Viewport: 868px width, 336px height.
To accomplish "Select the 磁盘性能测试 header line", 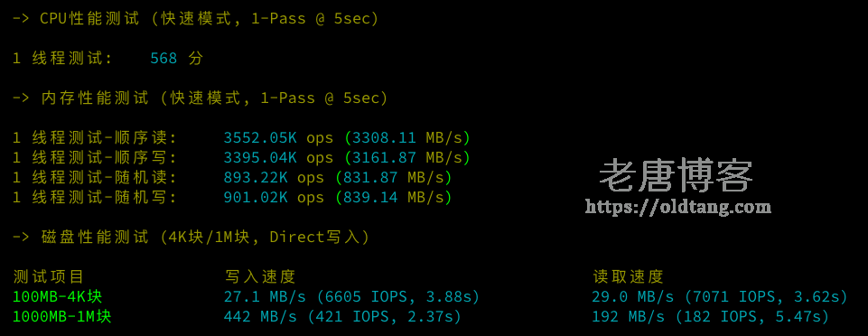I will pos(191,237).
